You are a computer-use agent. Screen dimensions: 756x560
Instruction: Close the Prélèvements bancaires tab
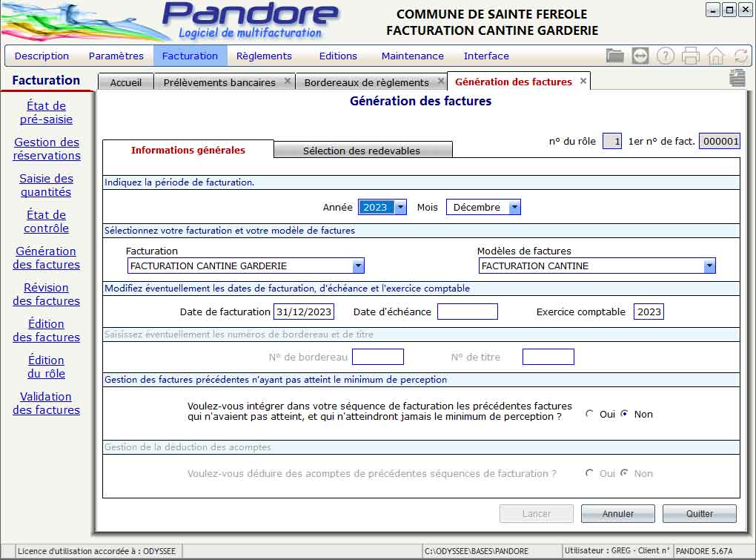(x=288, y=82)
